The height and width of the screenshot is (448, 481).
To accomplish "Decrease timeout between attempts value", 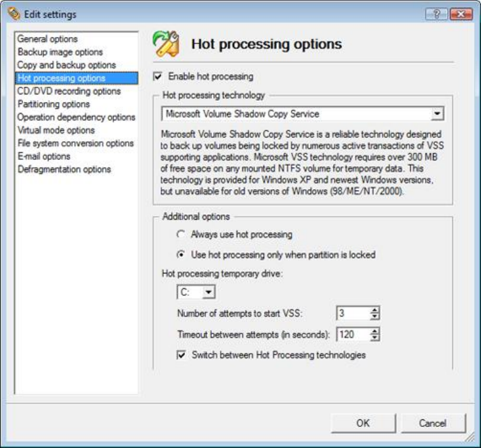I will [x=374, y=338].
